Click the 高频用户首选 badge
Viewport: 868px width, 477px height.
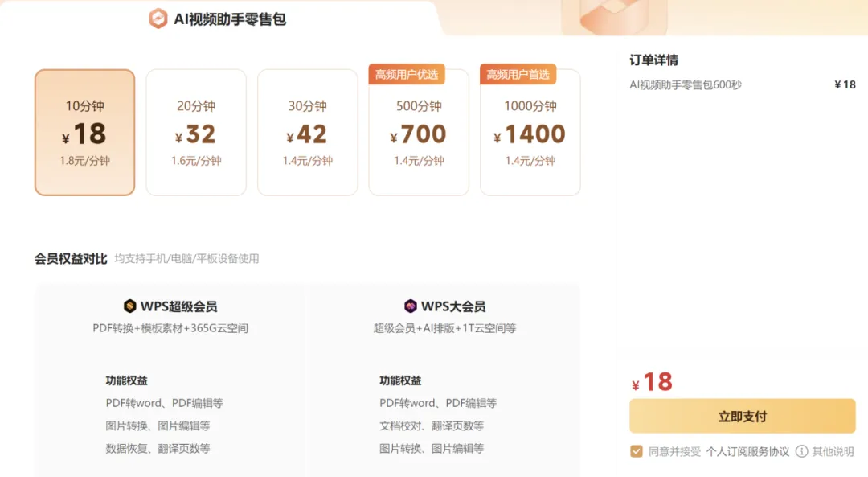(x=518, y=74)
